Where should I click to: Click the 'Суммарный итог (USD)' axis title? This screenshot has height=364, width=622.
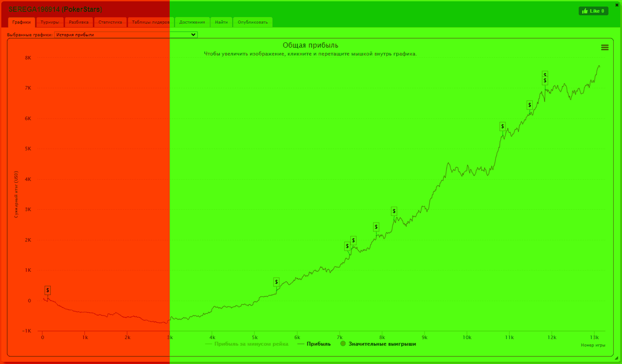click(x=16, y=194)
